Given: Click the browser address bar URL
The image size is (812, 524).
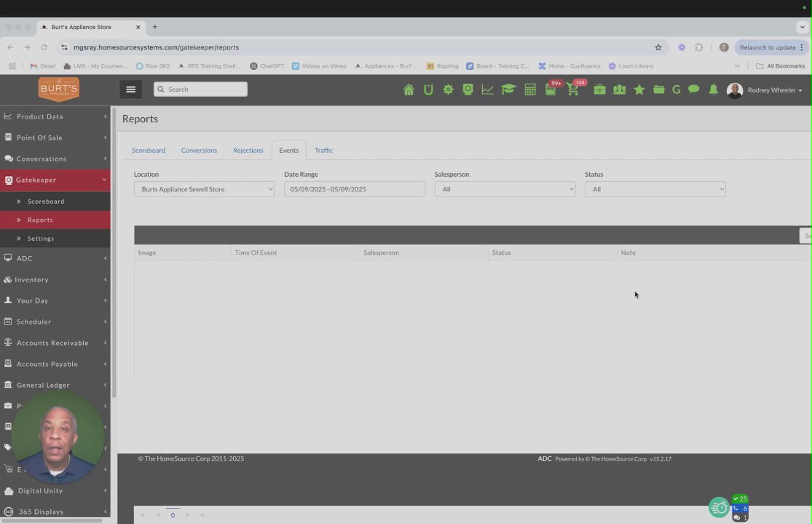Looking at the screenshot, I should tap(156, 47).
